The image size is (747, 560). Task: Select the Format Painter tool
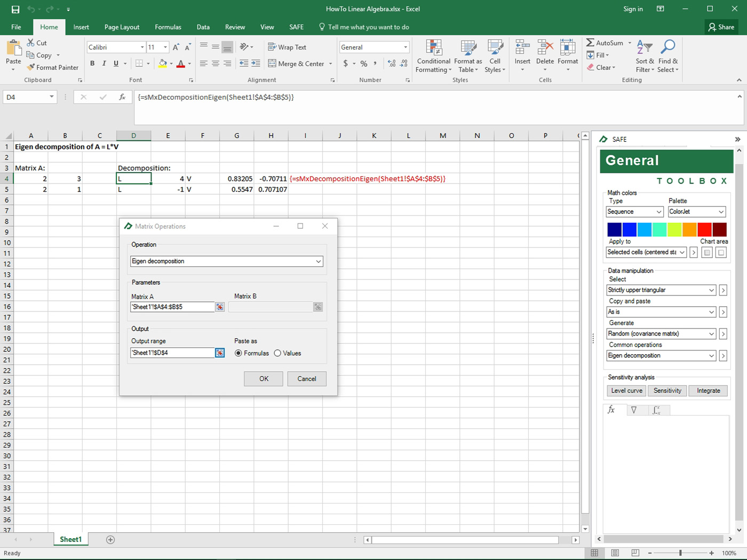click(x=53, y=67)
